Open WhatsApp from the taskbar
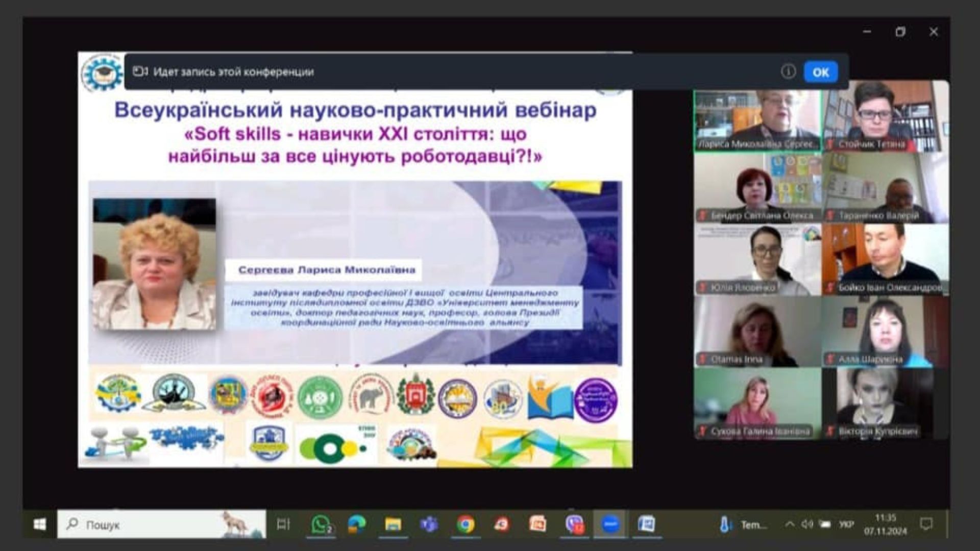The width and height of the screenshot is (980, 551). pos(321,524)
